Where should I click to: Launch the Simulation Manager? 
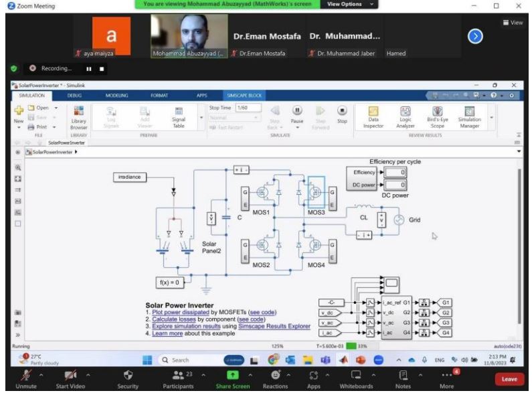click(470, 114)
